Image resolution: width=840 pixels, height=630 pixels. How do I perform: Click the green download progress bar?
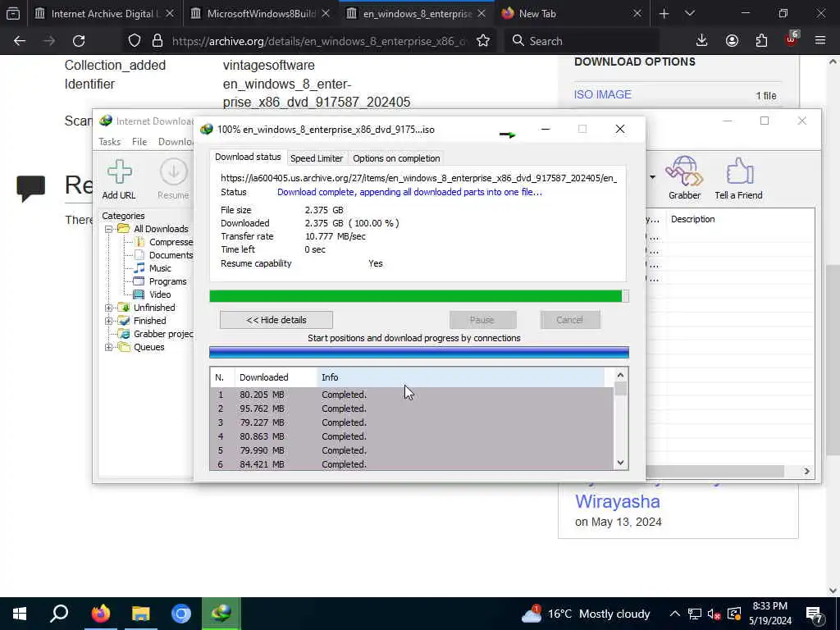[419, 295]
